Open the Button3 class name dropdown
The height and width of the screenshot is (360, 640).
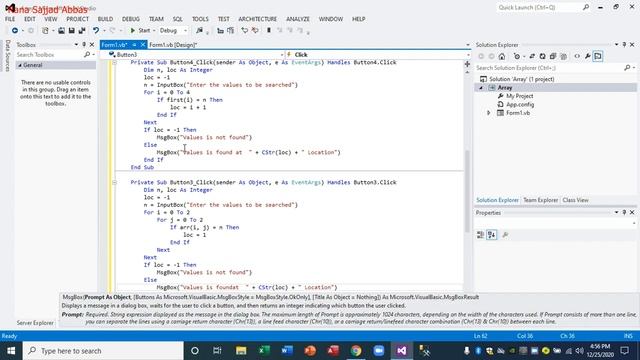pos(282,55)
